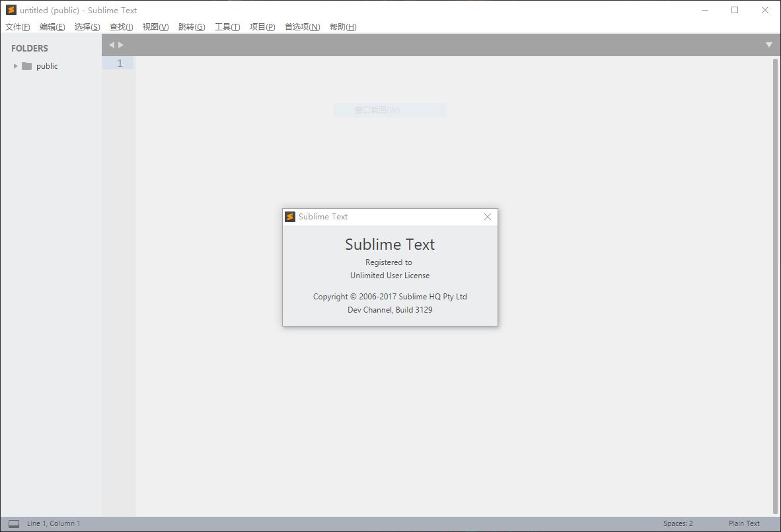Open the 查找(I) menu

click(x=121, y=27)
